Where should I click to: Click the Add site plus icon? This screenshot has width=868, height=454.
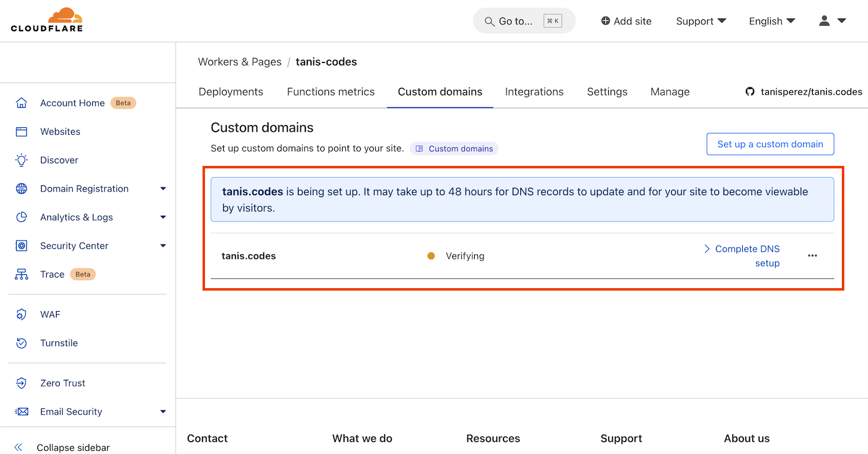click(604, 21)
